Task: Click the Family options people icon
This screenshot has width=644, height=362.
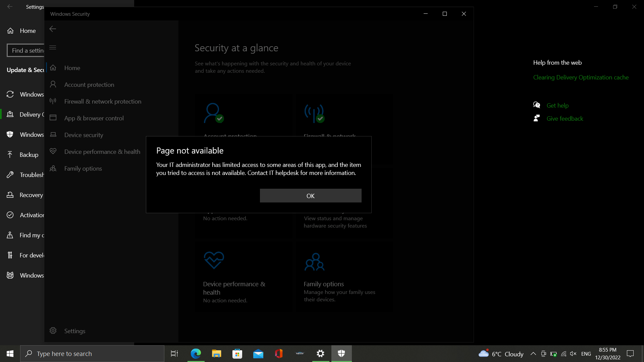Action: pos(314,262)
